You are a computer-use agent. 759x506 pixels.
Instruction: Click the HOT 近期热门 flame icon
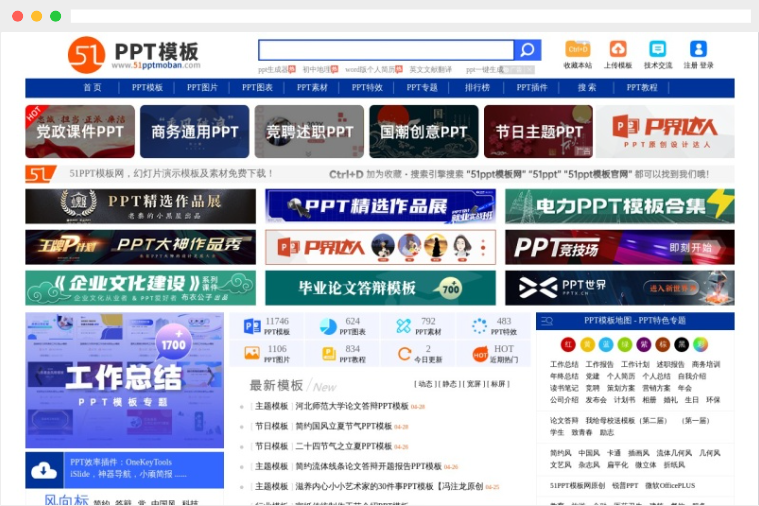click(x=480, y=354)
